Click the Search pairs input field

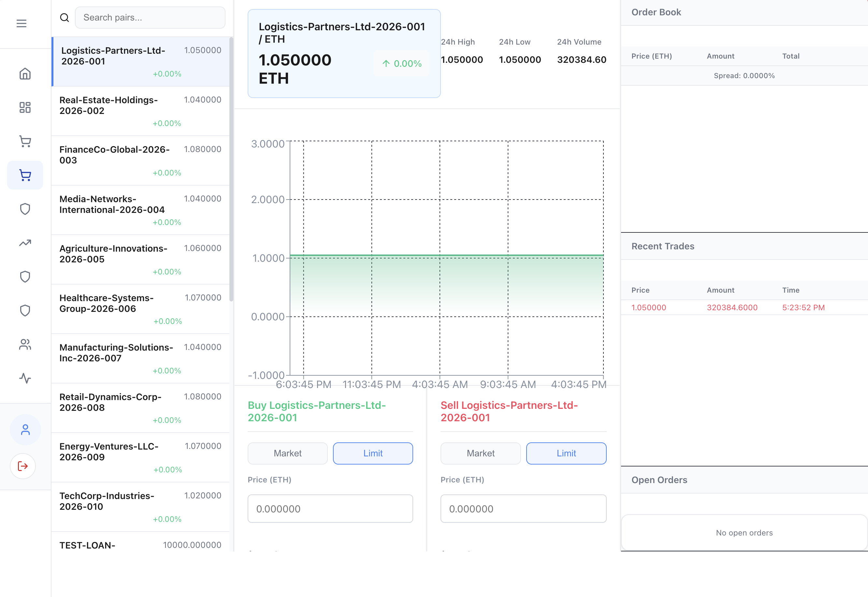(x=150, y=18)
